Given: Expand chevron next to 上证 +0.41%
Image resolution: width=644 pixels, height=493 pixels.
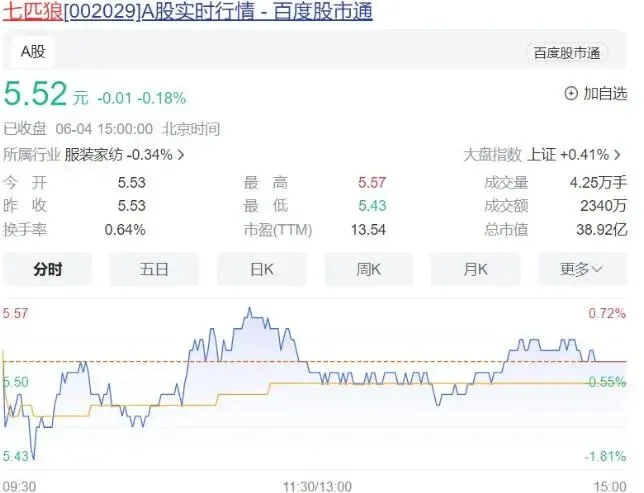Looking at the screenshot, I should [x=617, y=155].
